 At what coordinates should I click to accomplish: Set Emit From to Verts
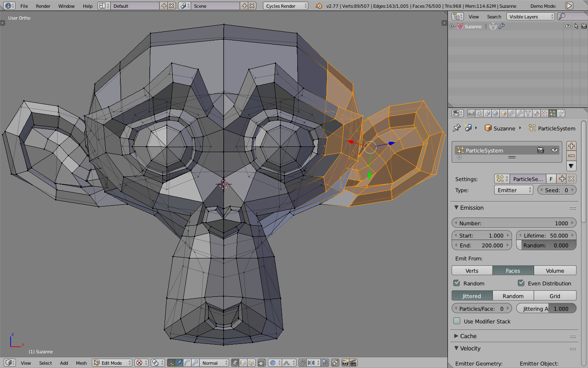(472, 270)
